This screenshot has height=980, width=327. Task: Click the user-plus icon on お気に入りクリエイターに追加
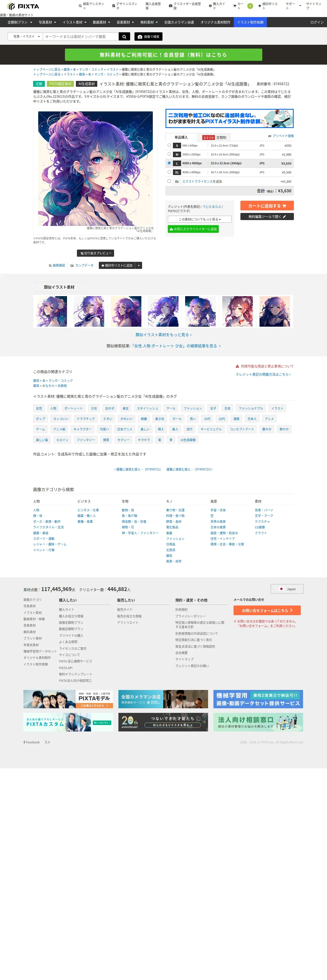click(x=171, y=229)
